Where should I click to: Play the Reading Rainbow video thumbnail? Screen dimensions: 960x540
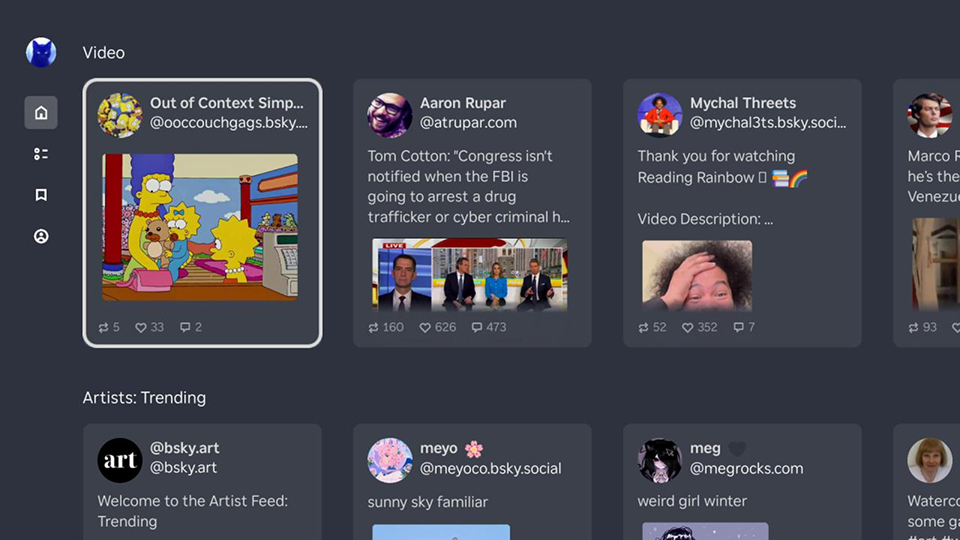[697, 274]
